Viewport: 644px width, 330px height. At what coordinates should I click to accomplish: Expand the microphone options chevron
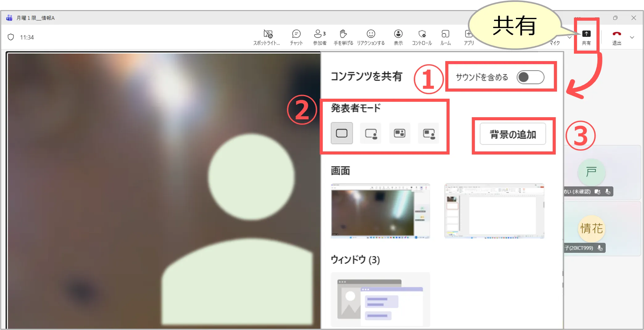[x=569, y=37]
